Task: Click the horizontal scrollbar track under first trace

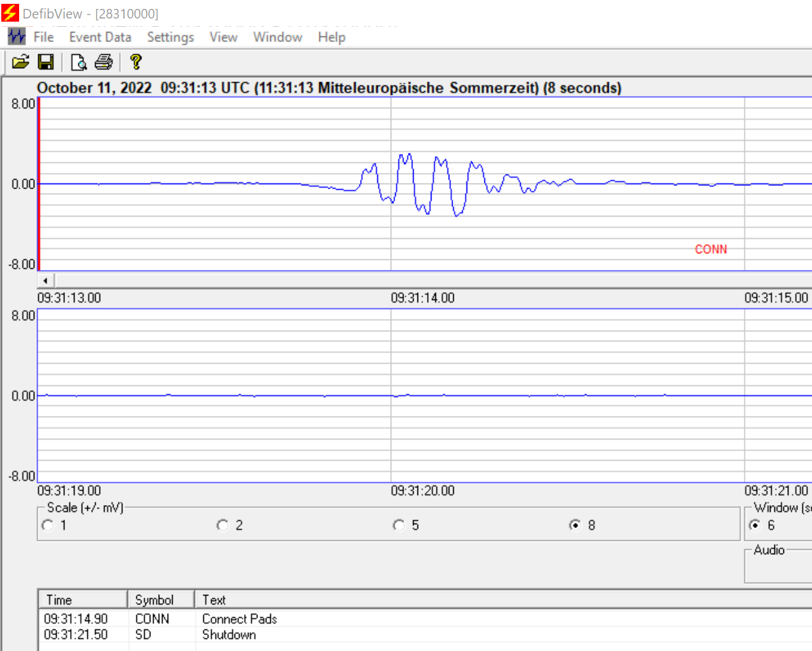Action: click(433, 280)
